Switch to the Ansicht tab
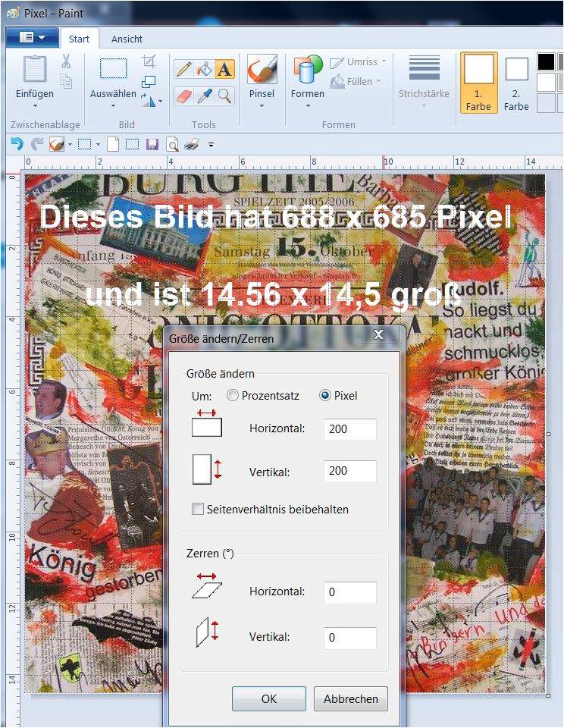This screenshot has width=564, height=728. coord(127,39)
